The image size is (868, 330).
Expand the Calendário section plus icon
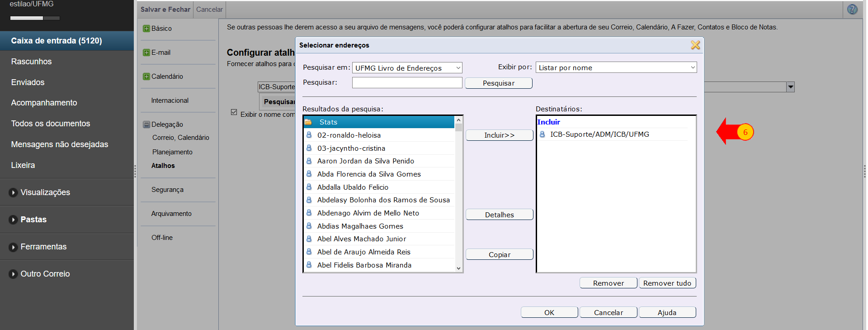[146, 77]
